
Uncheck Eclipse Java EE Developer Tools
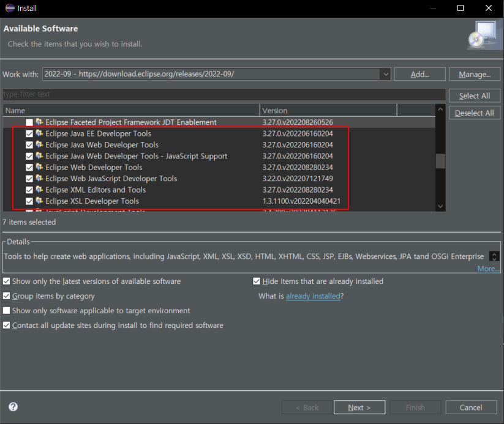29,133
